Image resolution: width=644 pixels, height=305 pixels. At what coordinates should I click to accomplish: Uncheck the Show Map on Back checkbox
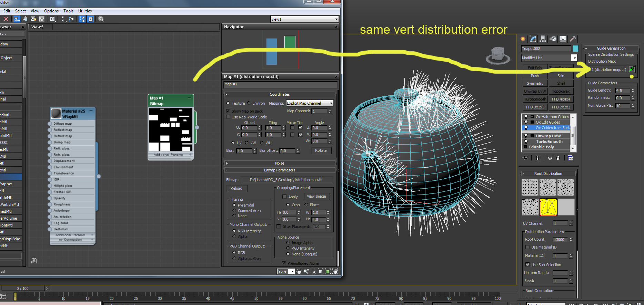pos(228,111)
